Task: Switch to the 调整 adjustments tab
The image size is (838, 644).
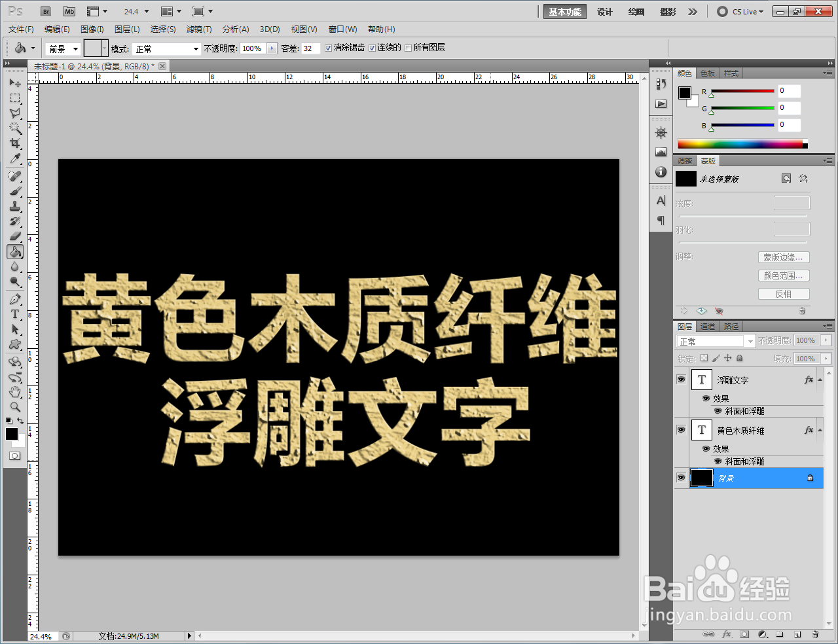Action: click(x=685, y=161)
